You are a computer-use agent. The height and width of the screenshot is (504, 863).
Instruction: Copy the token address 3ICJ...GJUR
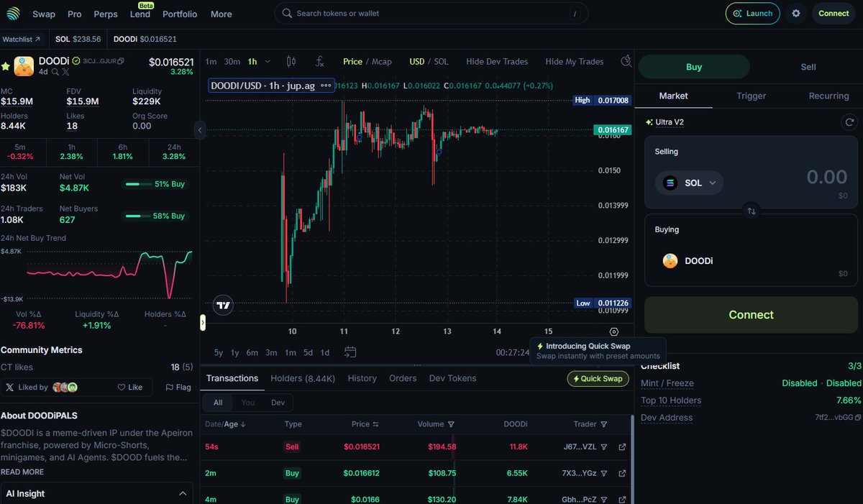121,61
